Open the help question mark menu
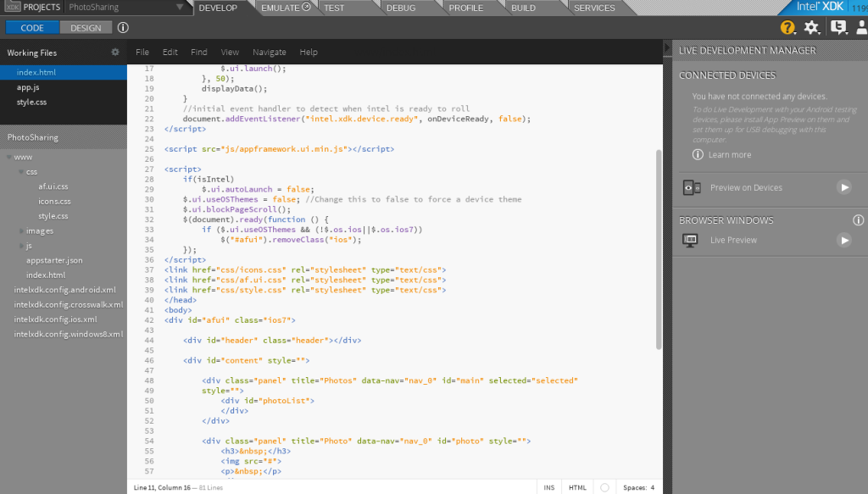 tap(787, 27)
